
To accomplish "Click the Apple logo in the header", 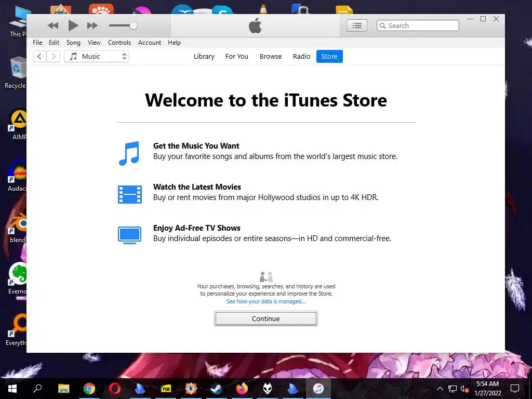I will click(255, 25).
